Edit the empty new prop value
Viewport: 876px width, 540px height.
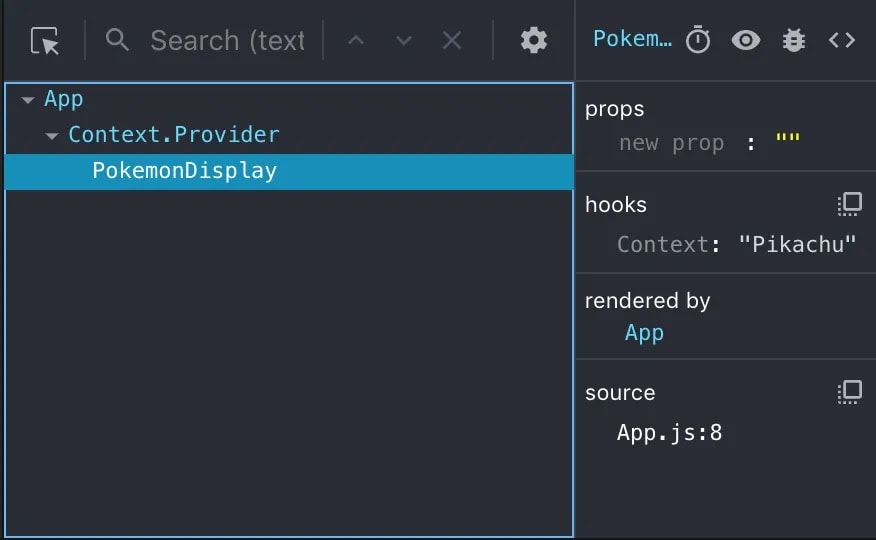pyautogui.click(x=788, y=137)
